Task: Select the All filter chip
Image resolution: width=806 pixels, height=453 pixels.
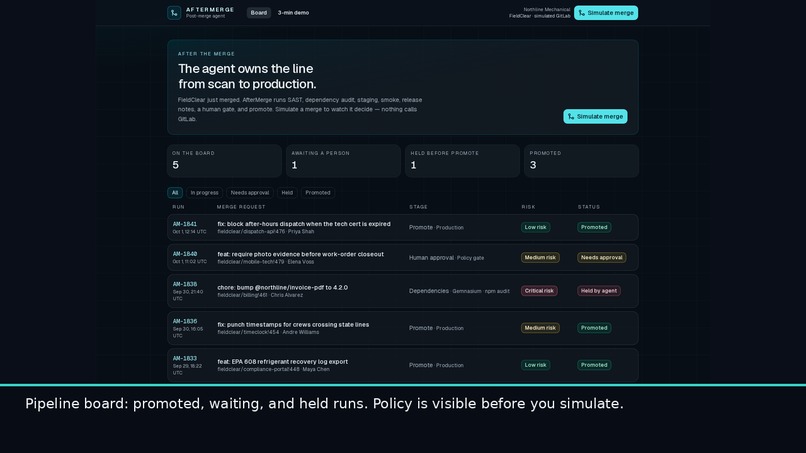Action: (175, 193)
